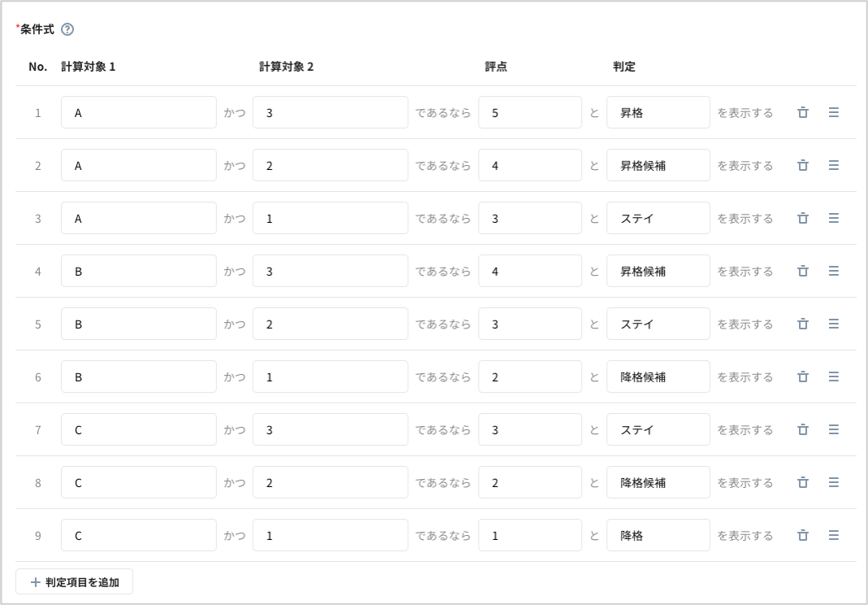868x605 pixels.
Task: Select the reorder handle of row 6
Action: coord(833,376)
